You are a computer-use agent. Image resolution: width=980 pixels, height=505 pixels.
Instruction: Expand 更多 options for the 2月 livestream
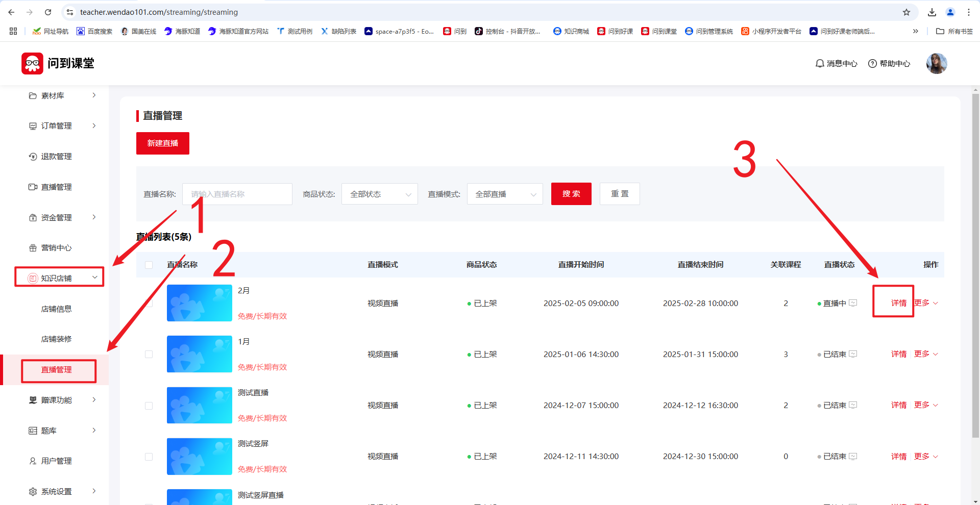pyautogui.click(x=925, y=303)
